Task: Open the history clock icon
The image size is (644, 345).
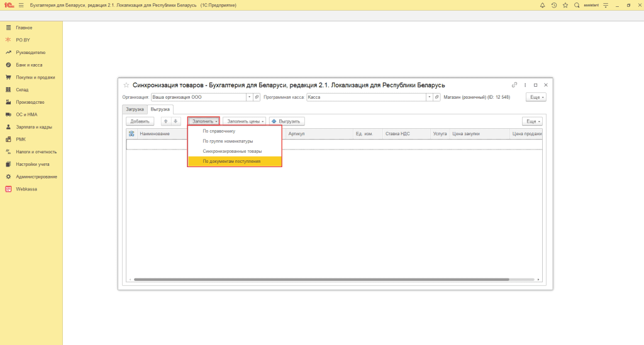Action: pos(553,5)
